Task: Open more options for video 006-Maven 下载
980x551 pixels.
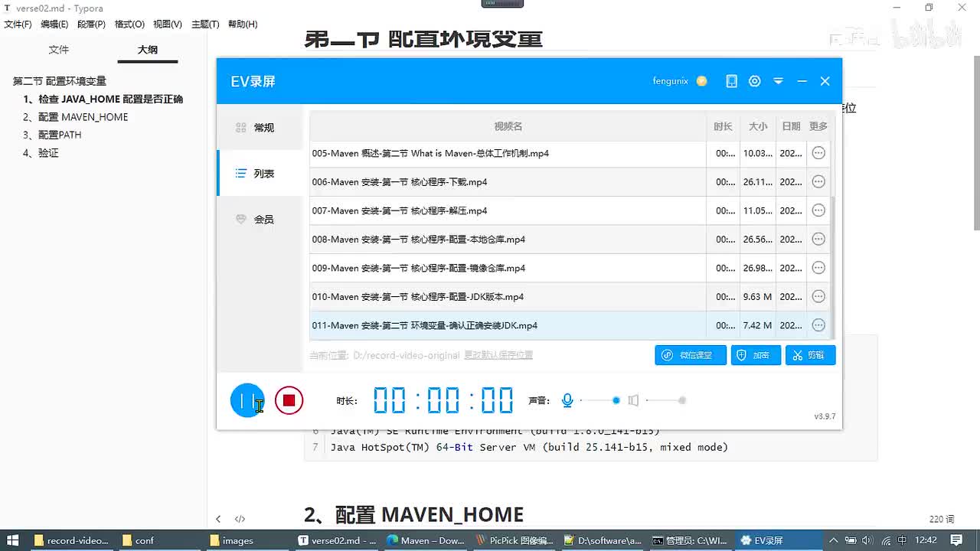Action: point(818,182)
